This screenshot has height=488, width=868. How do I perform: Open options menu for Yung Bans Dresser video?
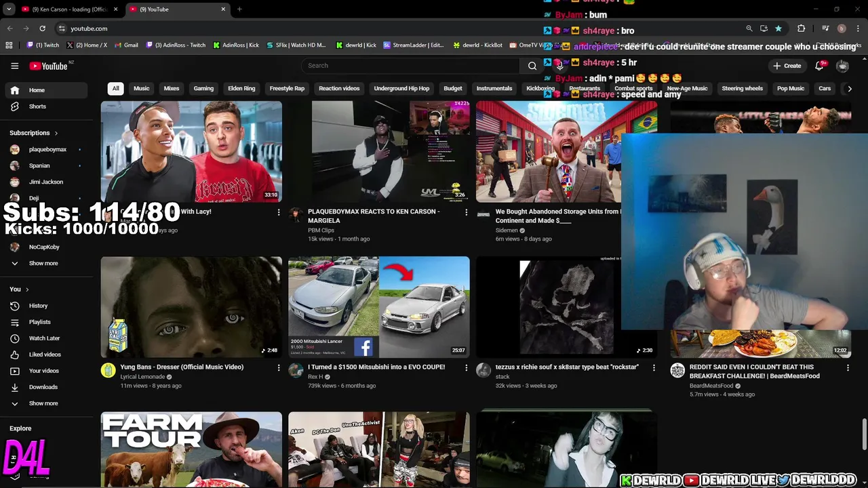[278, 367]
